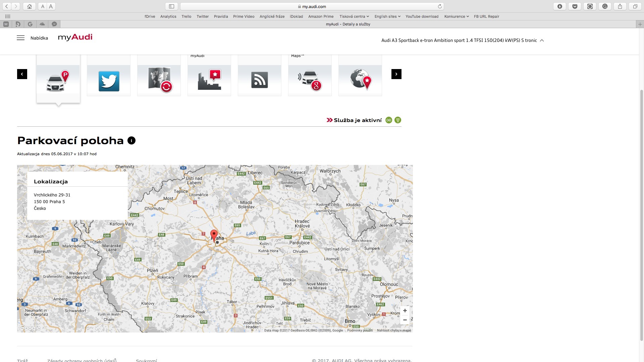644x362 pixels.
Task: Select the myAudi destinations tile
Action: coord(209,80)
